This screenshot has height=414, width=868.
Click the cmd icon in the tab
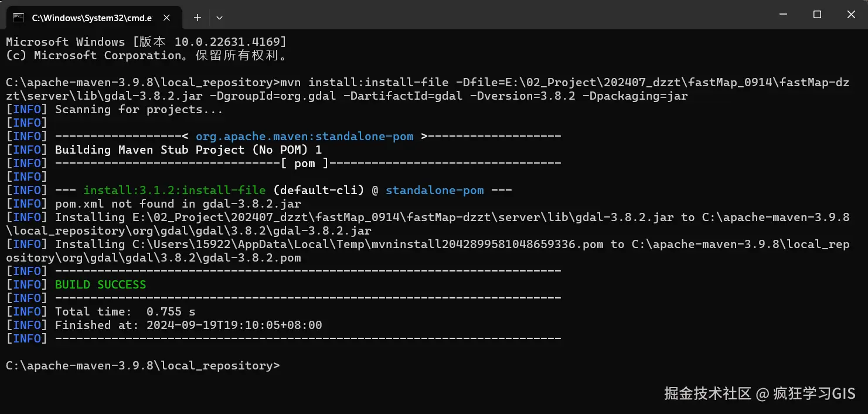click(18, 18)
